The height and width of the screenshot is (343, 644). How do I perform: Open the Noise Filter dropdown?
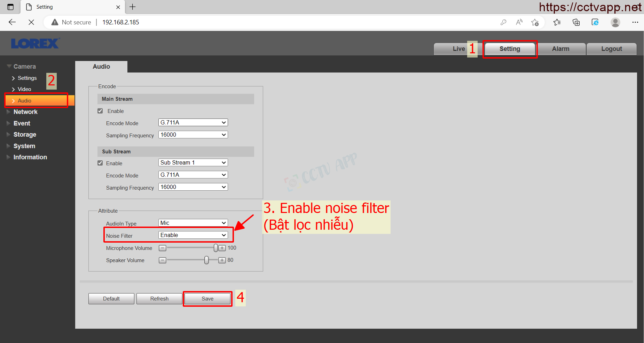[193, 235]
